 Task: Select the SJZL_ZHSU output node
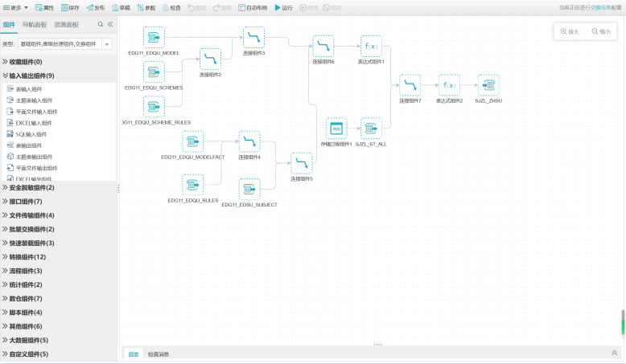tap(488, 85)
